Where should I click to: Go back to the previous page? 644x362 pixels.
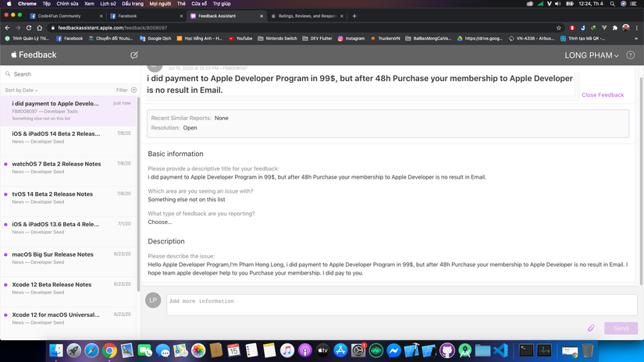click(x=7, y=28)
